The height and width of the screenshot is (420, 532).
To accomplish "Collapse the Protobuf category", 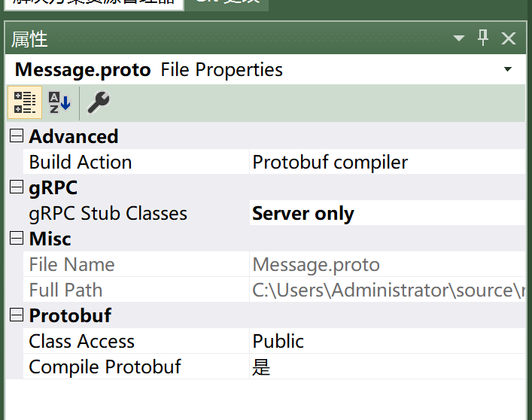I will point(15,315).
